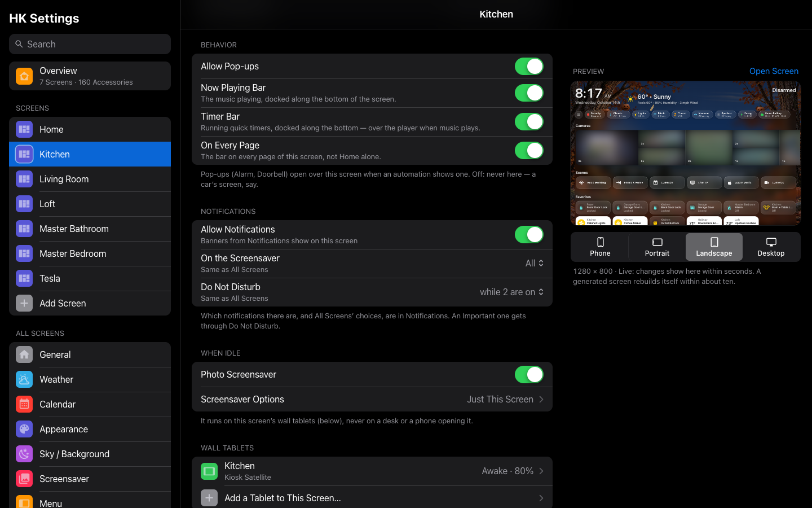Click the Sky / Background moon icon

[24, 454]
